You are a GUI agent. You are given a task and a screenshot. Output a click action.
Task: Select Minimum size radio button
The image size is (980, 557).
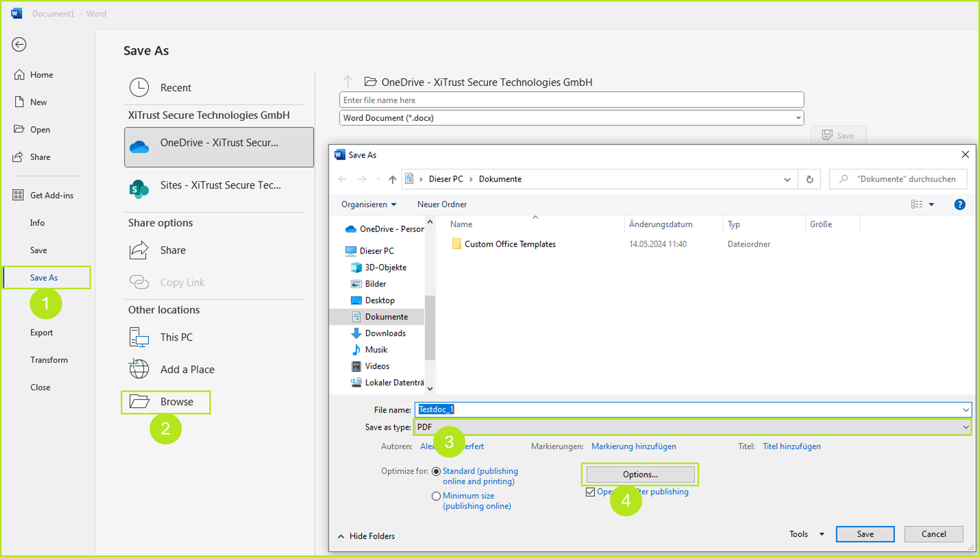pyautogui.click(x=436, y=496)
